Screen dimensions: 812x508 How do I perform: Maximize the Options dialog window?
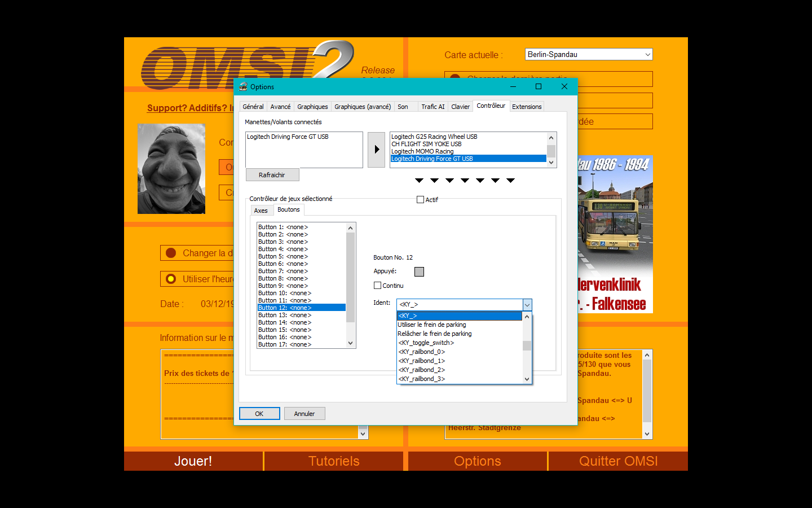(x=539, y=86)
